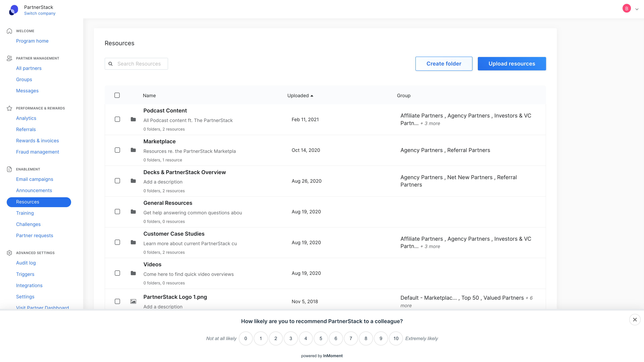Viewport: 644px width, 362px height.
Task: Open Triggers settings
Action: coord(25,274)
